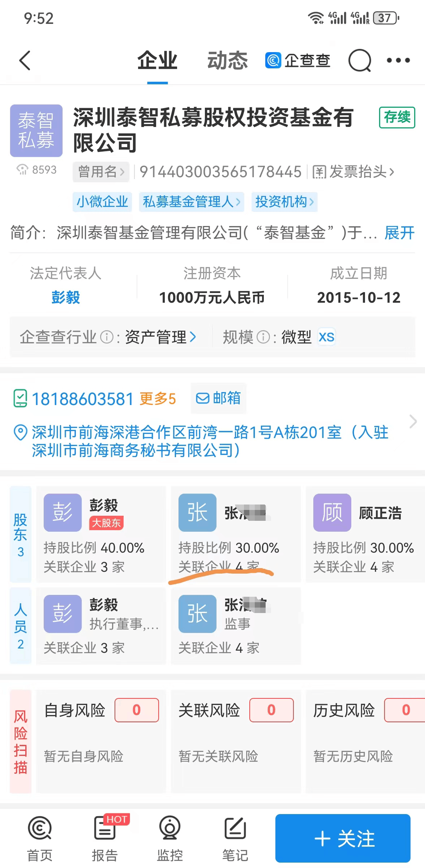Open the 股东 3 section label

pyautogui.click(x=21, y=535)
